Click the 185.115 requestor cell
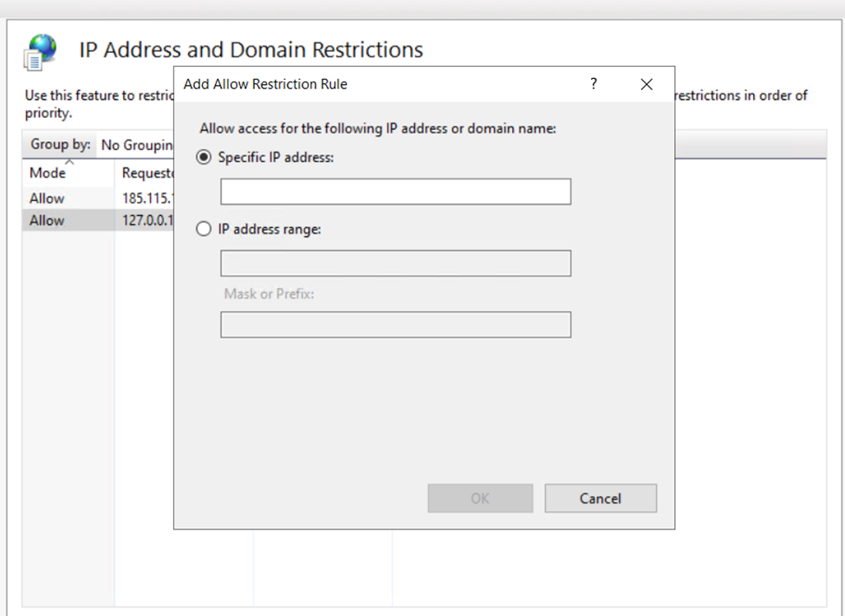This screenshot has width=845, height=616. coord(146,198)
